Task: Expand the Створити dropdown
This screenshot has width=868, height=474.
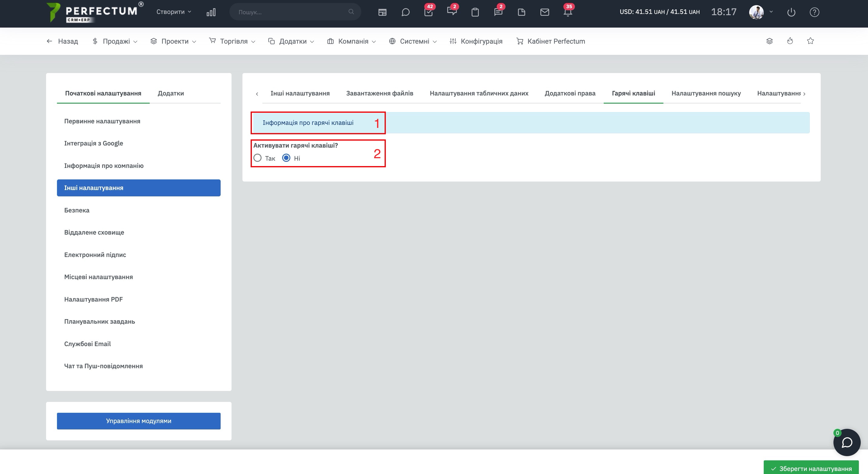Action: point(174,12)
